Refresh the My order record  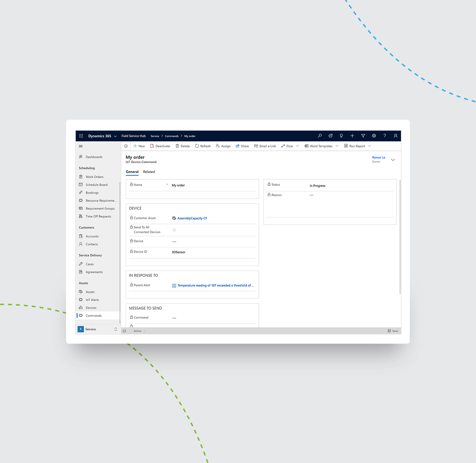(203, 146)
